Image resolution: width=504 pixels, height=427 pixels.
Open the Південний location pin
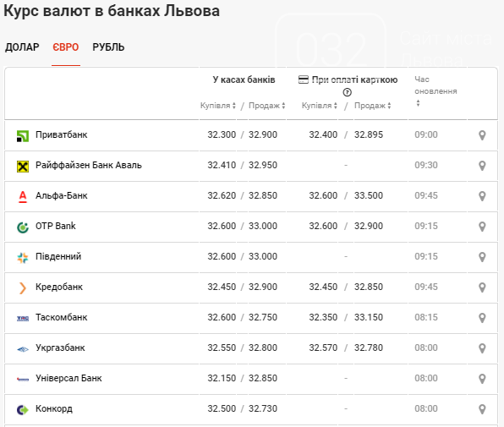(x=482, y=257)
